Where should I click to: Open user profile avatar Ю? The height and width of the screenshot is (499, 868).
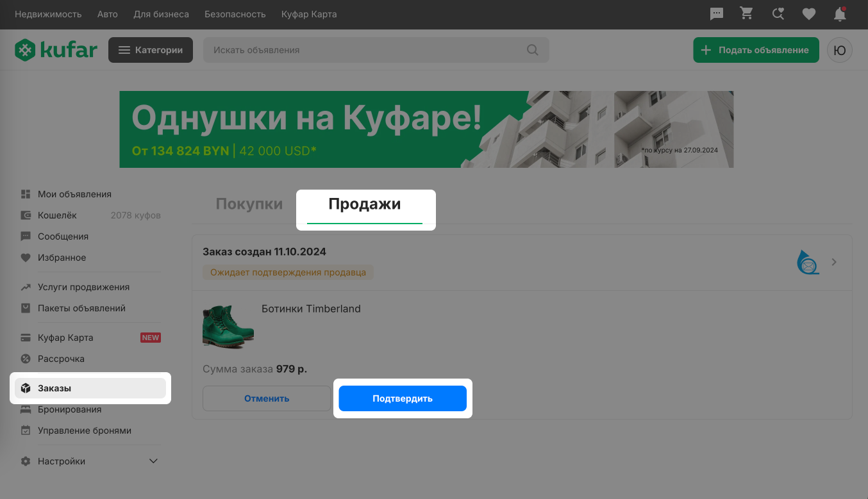(x=840, y=50)
